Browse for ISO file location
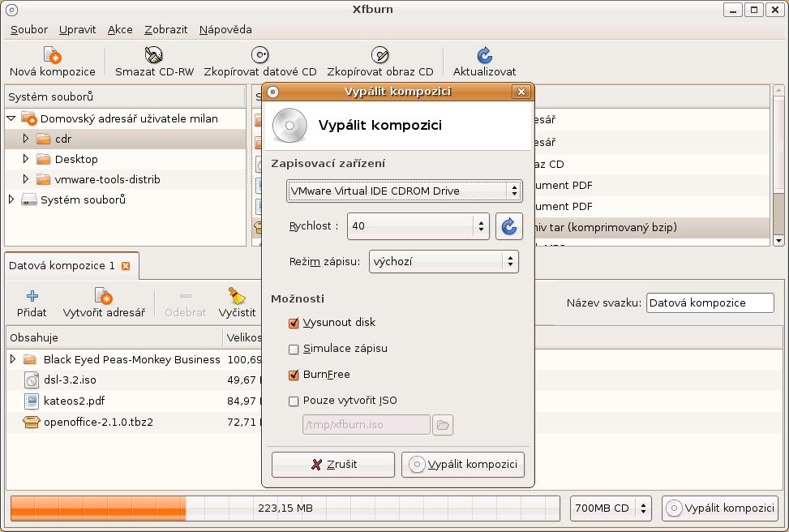789x532 pixels. pyautogui.click(x=443, y=425)
